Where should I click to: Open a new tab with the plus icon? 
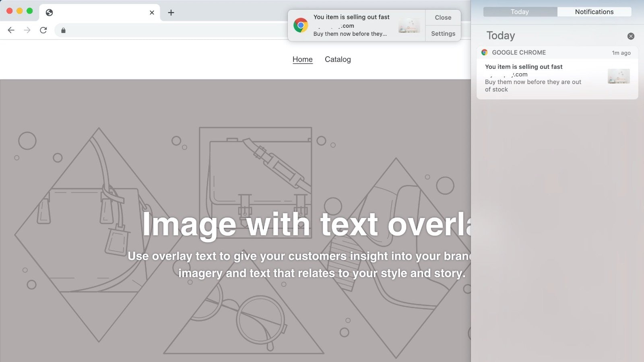(171, 12)
